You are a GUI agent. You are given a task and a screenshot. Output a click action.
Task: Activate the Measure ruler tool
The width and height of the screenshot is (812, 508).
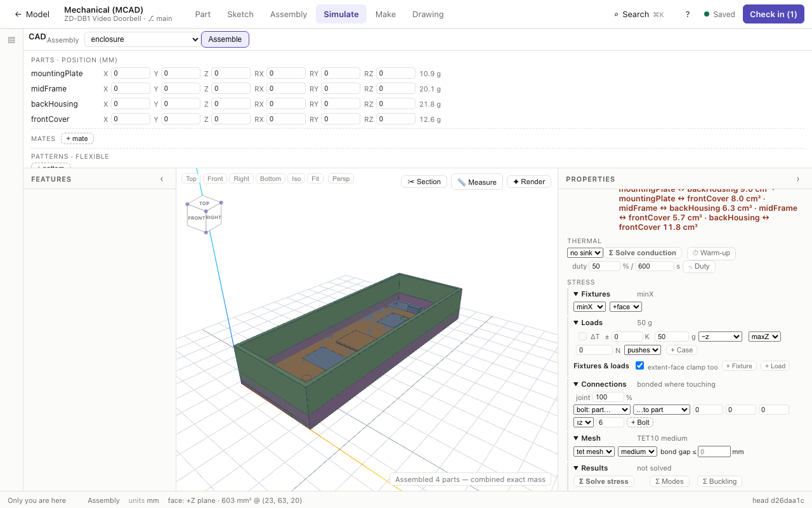[477, 182]
